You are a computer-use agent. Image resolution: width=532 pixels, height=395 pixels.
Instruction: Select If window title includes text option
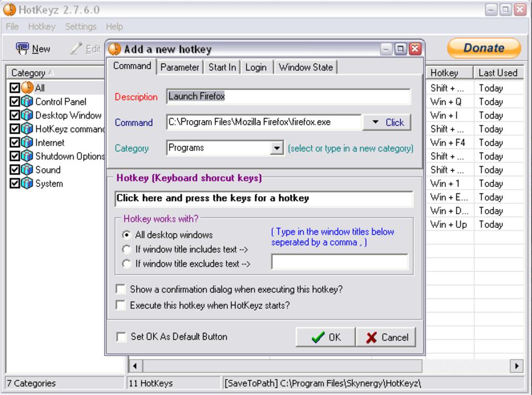(126, 249)
